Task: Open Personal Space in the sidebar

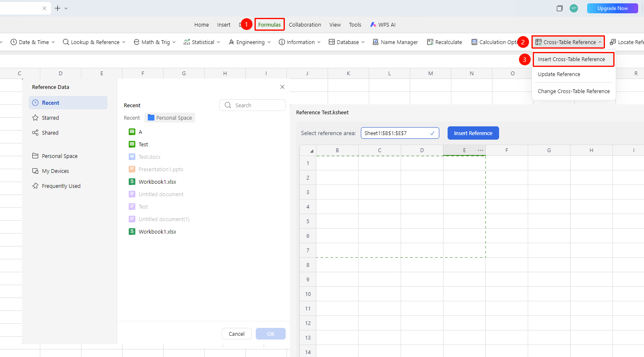Action: pos(68,156)
